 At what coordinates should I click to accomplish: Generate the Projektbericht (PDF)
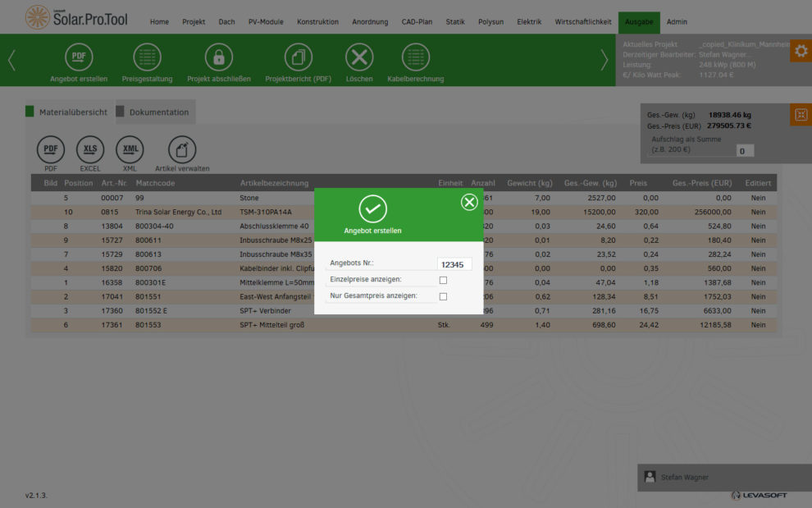[298, 57]
